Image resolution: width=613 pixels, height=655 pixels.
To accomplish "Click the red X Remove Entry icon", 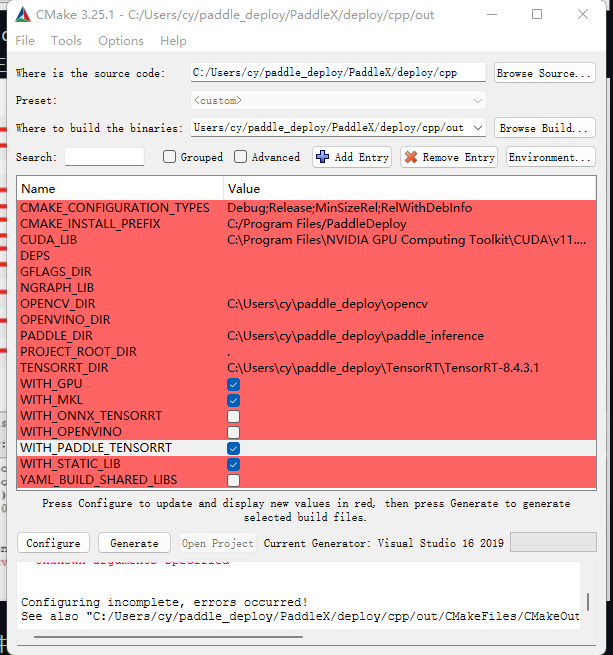I will [411, 157].
